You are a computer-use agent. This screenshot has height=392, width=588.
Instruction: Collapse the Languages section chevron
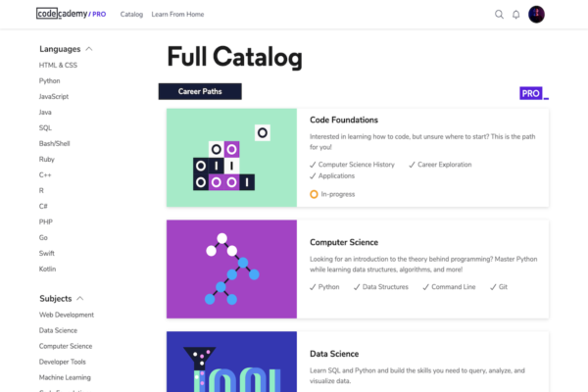pyautogui.click(x=90, y=48)
